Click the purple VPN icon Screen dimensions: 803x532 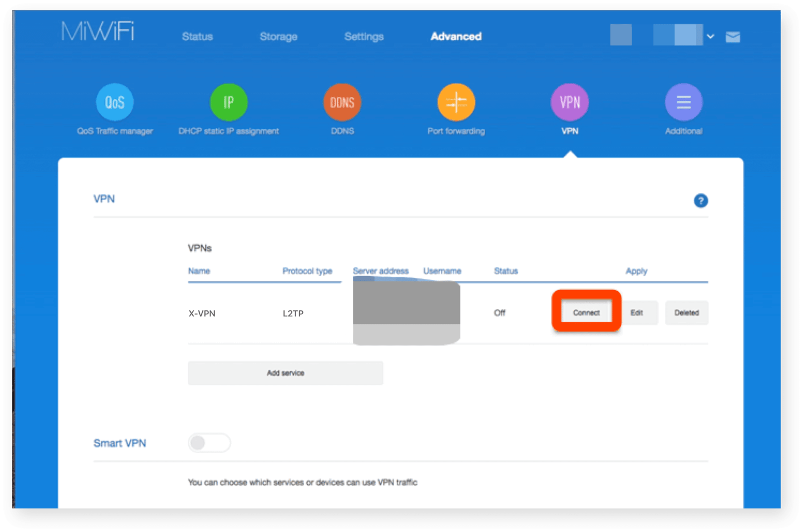tap(570, 102)
